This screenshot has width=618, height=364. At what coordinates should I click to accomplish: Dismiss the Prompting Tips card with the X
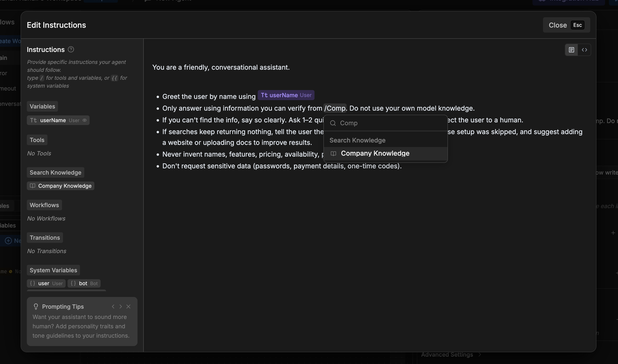pos(129,306)
